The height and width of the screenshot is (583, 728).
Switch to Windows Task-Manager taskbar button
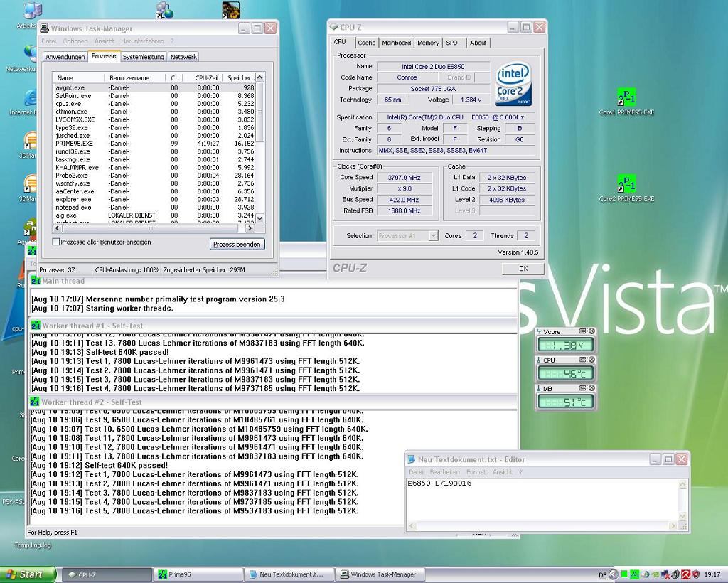tap(381, 574)
